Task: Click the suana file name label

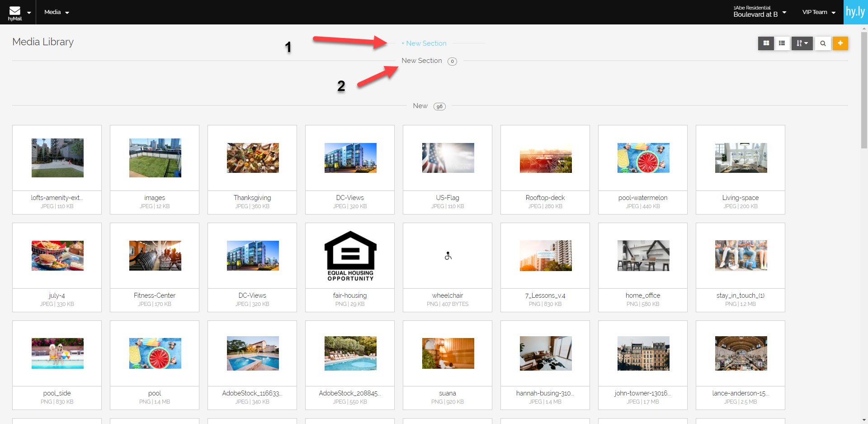Action: [448, 393]
